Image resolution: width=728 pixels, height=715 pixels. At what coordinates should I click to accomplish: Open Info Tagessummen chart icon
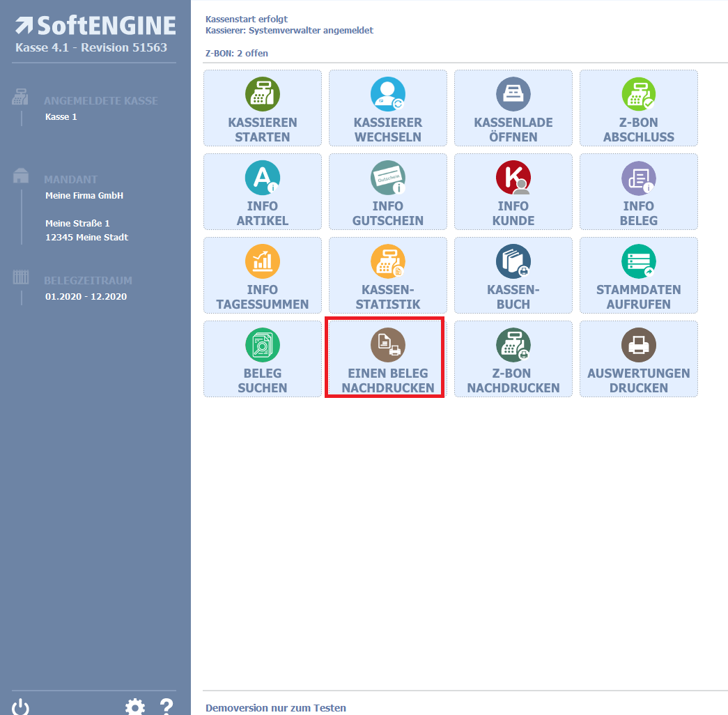pos(263,262)
